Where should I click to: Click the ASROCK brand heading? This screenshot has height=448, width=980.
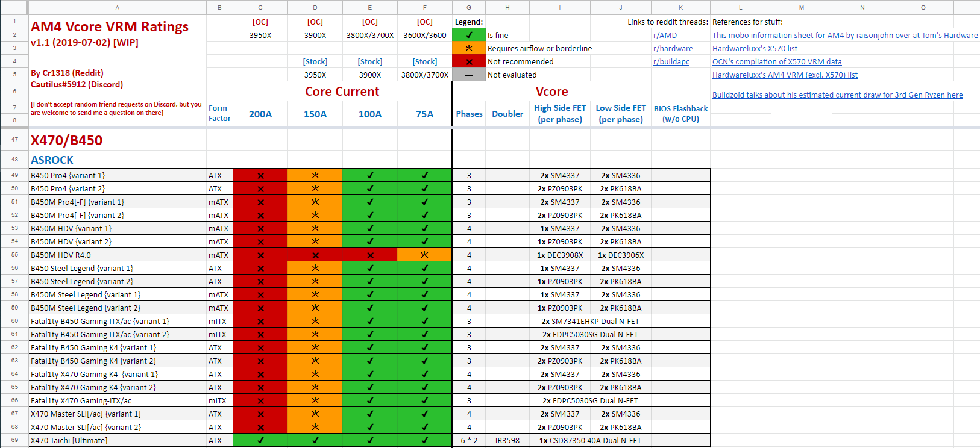click(x=52, y=160)
